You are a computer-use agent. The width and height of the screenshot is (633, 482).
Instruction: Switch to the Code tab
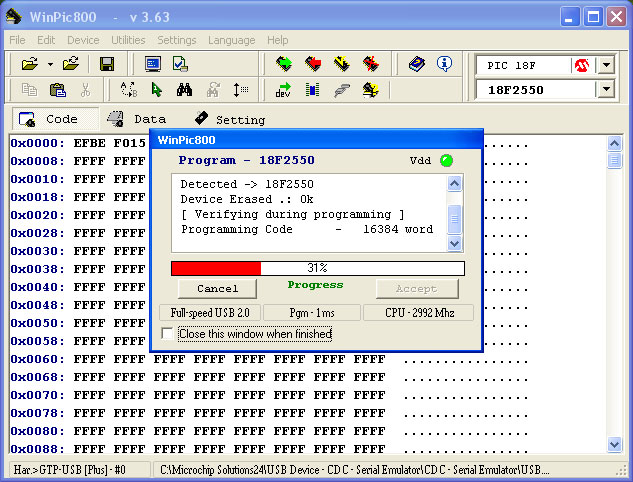(55, 119)
